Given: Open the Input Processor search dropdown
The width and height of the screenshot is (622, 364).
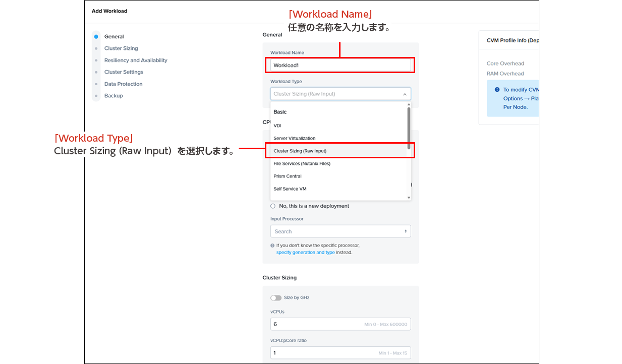Looking at the screenshot, I should click(341, 231).
